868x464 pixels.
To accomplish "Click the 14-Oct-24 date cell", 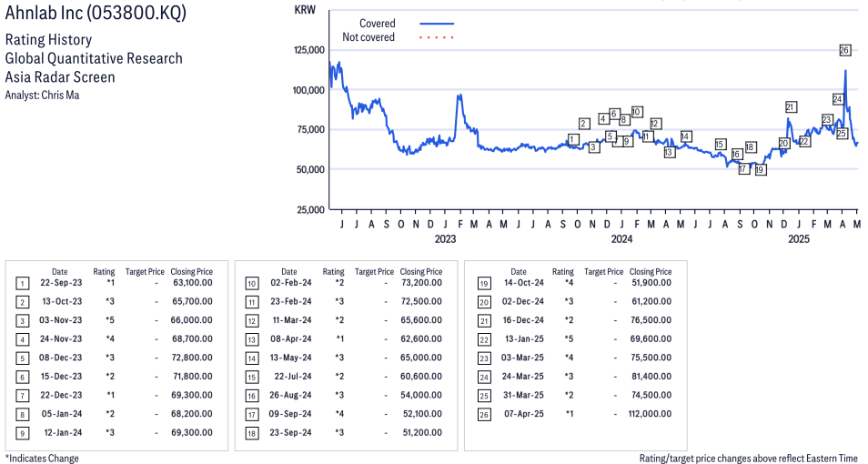I will 522,283.
